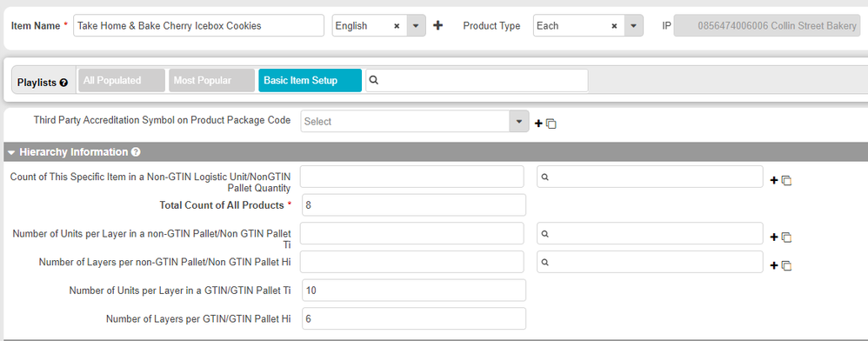Image resolution: width=868 pixels, height=341 pixels.
Task: Add Third Party Accreditation Symbol value with plus
Action: (x=538, y=124)
